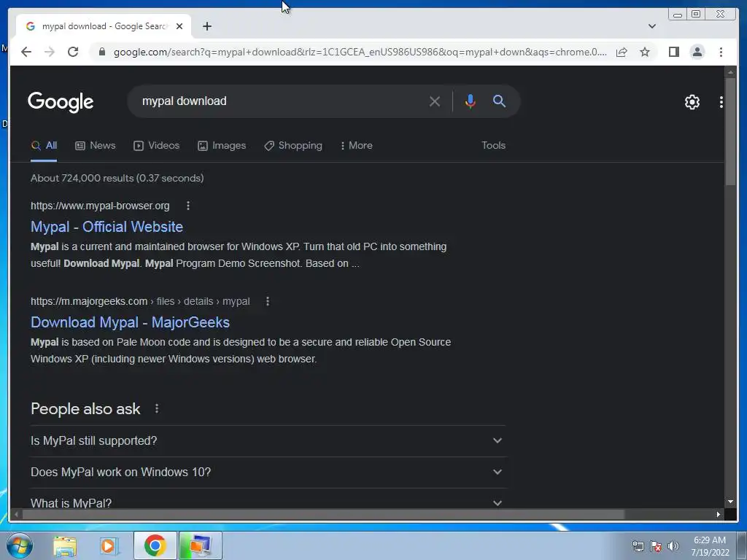This screenshot has height=560, width=747.
Task: Share this page using the share icon
Action: pyautogui.click(x=622, y=52)
